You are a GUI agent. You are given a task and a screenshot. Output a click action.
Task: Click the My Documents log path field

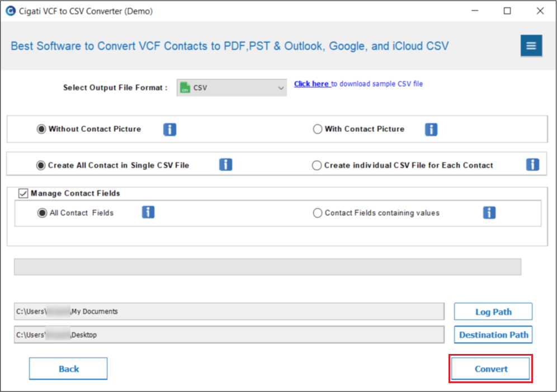click(x=229, y=311)
